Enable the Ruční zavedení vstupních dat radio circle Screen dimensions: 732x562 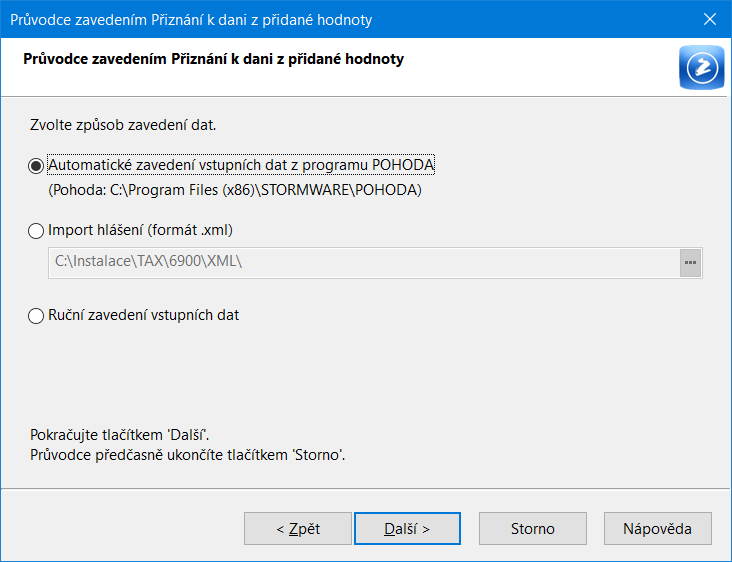click(x=36, y=316)
